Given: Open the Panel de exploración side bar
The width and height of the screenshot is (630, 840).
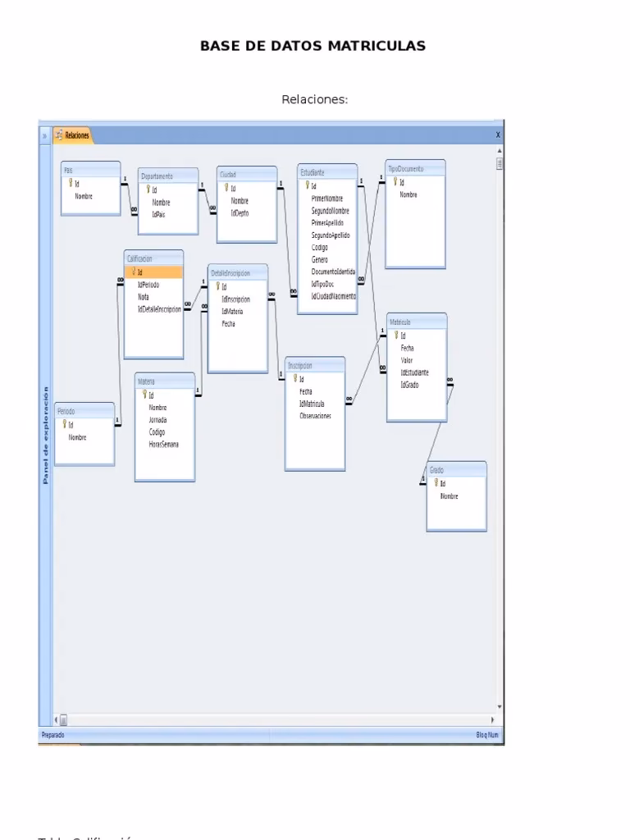Looking at the screenshot, I should 46,435.
